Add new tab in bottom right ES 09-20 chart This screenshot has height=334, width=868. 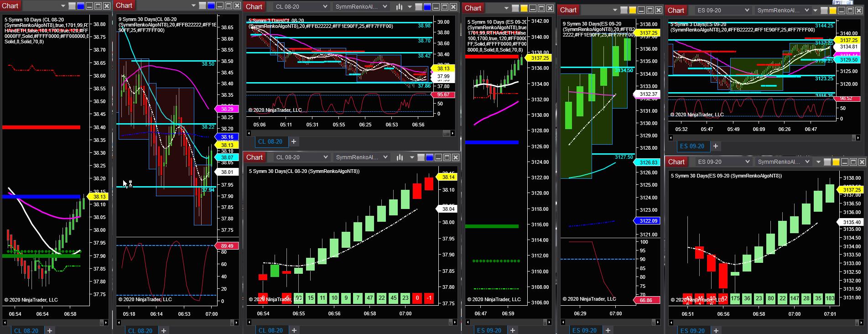[716, 330]
